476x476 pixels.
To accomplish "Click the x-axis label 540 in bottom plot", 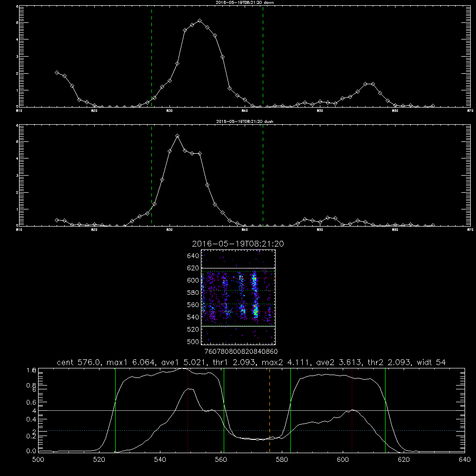I will 160,460.
